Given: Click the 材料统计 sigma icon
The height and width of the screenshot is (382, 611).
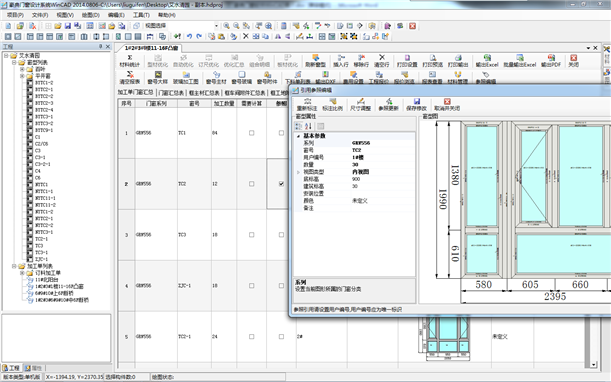Looking at the screenshot, I should tap(130, 58).
